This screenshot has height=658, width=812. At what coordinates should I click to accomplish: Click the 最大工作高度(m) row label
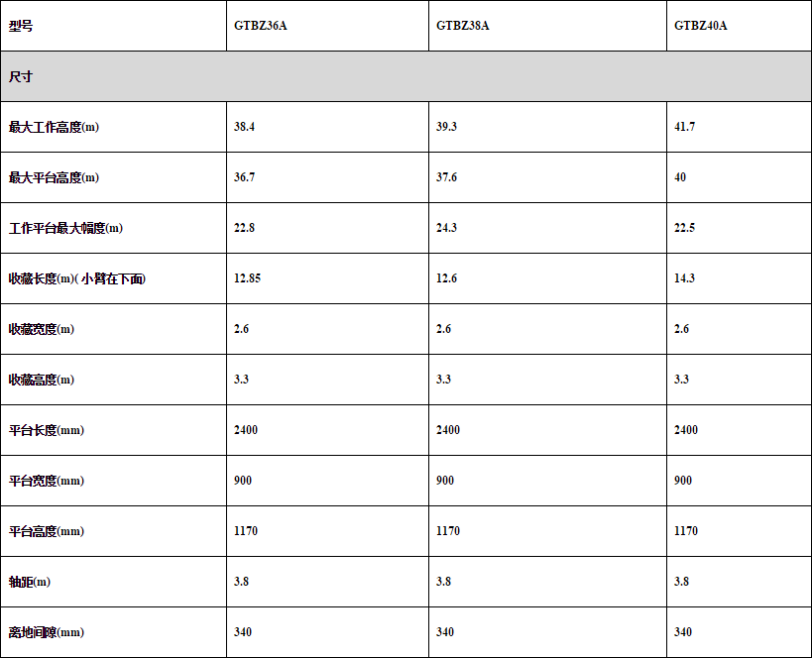point(55,127)
